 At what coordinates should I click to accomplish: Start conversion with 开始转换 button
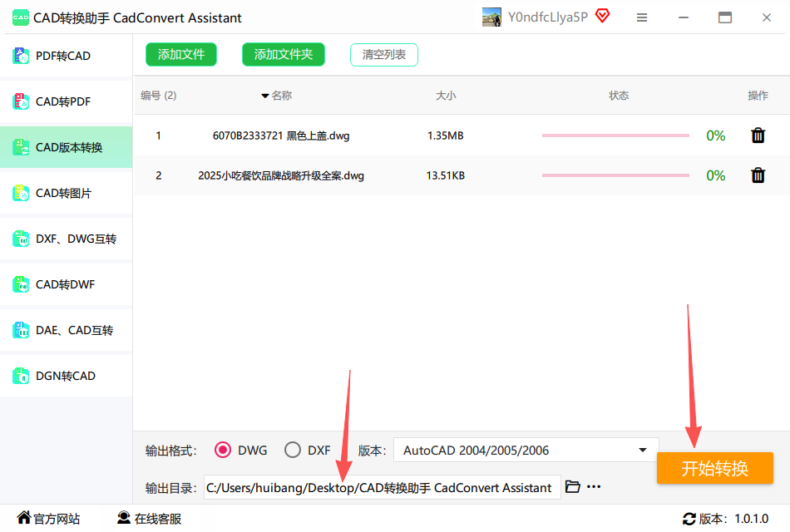(x=715, y=468)
